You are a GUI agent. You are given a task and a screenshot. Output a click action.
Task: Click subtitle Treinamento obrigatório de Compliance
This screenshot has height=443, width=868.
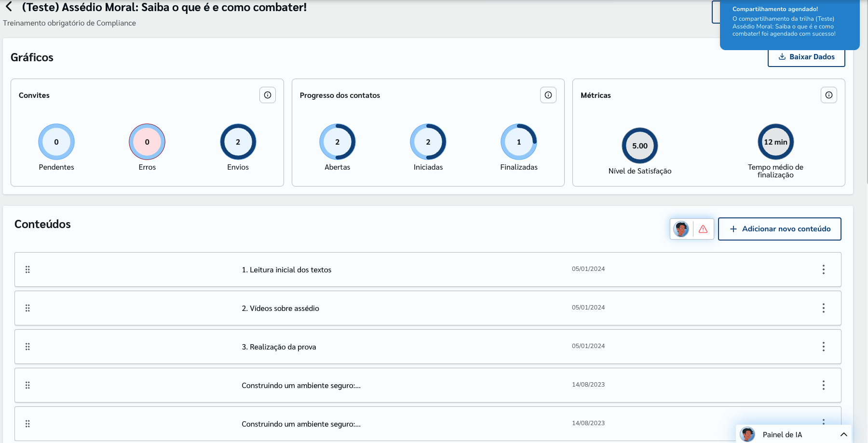(69, 23)
